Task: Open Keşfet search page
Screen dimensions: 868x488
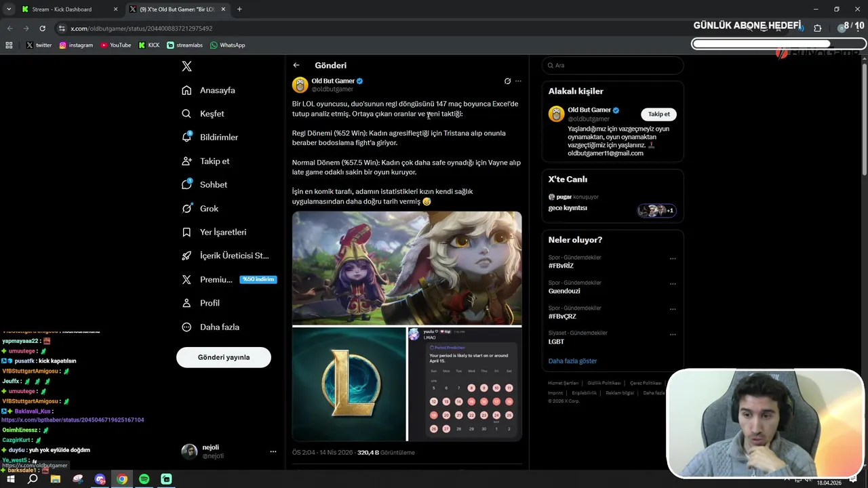Action: (x=203, y=114)
